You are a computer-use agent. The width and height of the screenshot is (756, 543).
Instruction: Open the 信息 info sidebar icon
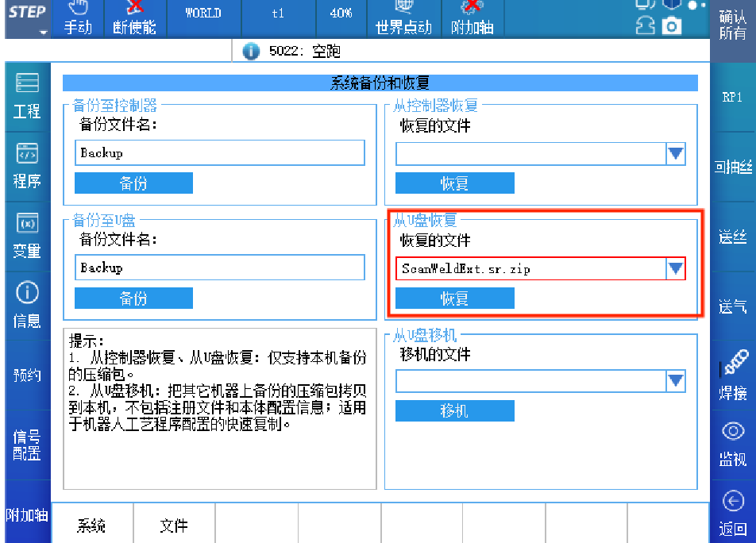[x=26, y=294]
